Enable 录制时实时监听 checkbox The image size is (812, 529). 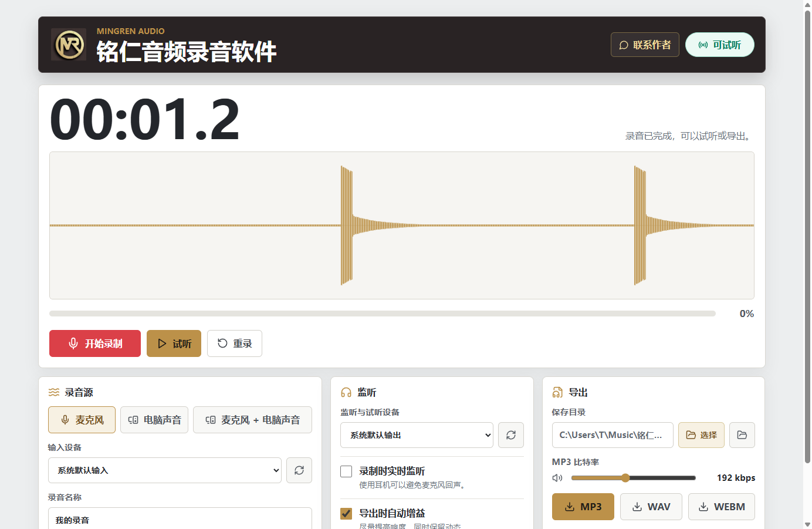[346, 471]
